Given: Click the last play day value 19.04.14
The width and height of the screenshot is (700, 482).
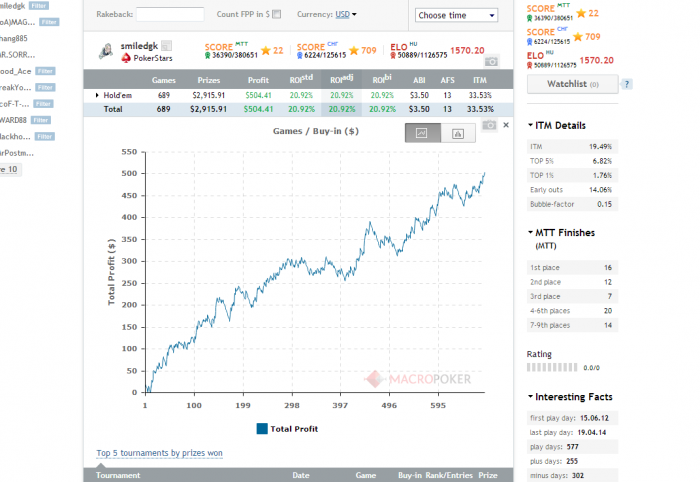Looking at the screenshot, I should 592,432.
